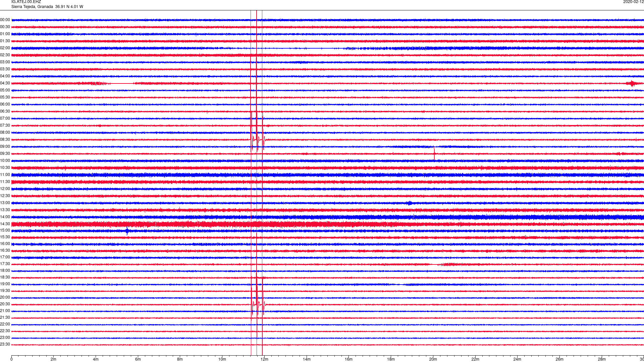Select the 03:00 time row label
This screenshot has height=362, width=644.
tap(5, 62)
